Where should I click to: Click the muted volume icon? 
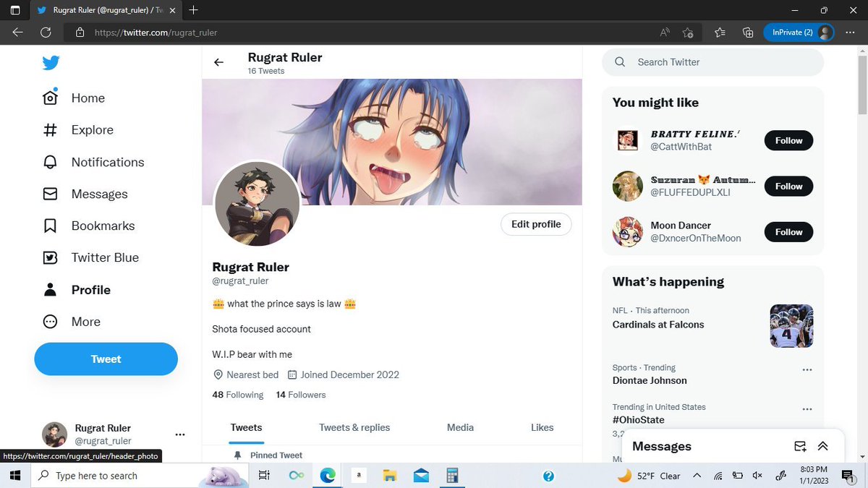tap(757, 476)
